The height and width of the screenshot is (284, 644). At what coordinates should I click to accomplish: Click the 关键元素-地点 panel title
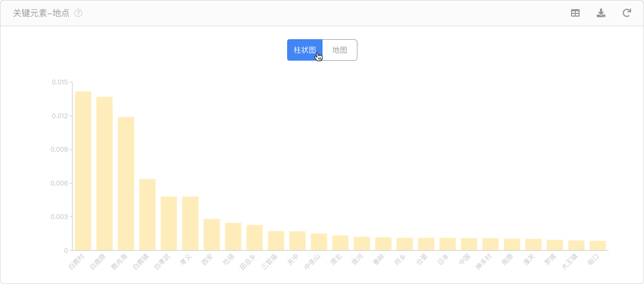pyautogui.click(x=41, y=13)
